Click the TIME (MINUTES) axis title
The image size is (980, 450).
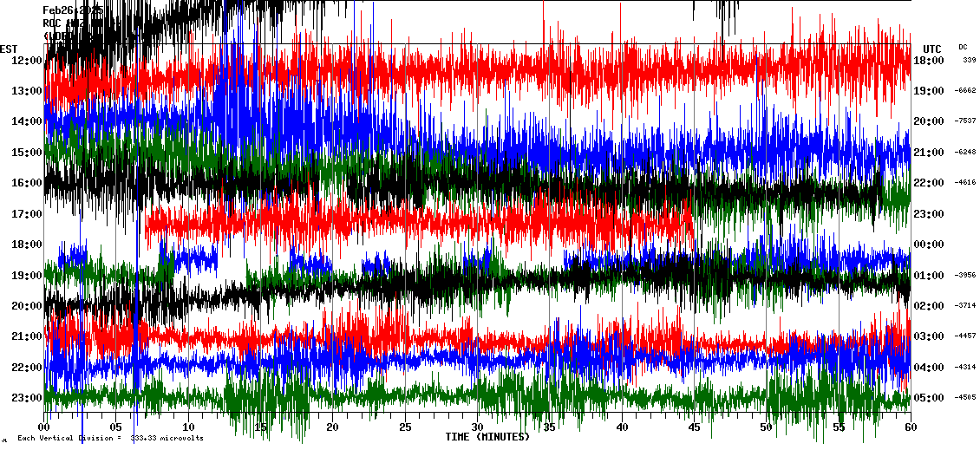point(487,437)
